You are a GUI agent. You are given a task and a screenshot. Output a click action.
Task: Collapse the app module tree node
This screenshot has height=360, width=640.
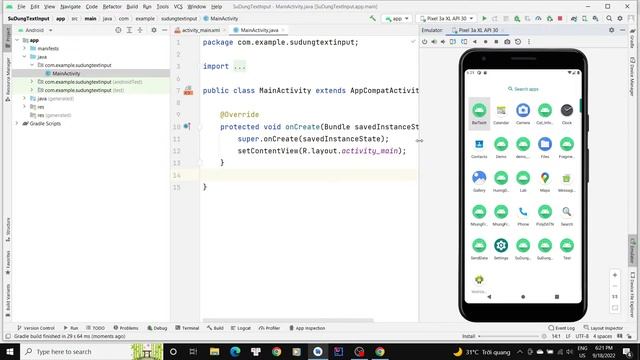coord(17,40)
